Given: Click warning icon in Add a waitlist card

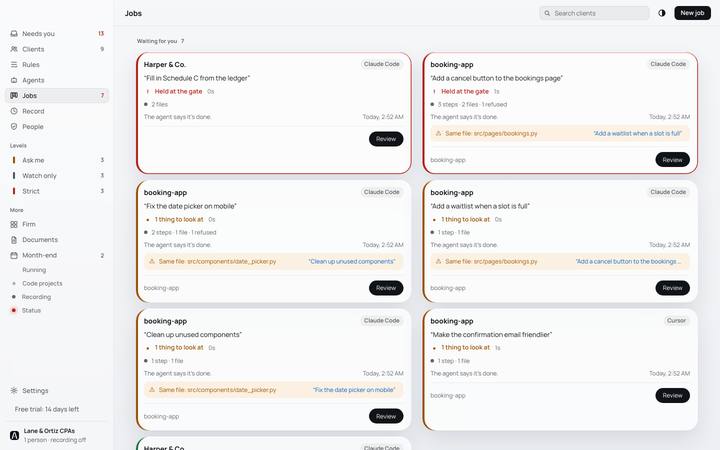Looking at the screenshot, I should [x=438, y=262].
